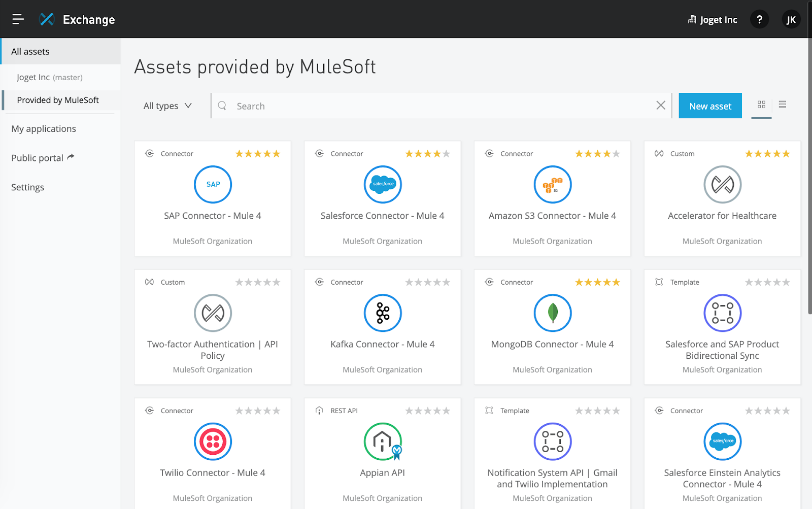Click the Kafka Connector star rating
Image resolution: width=812 pixels, height=509 pixels.
pyautogui.click(x=428, y=282)
